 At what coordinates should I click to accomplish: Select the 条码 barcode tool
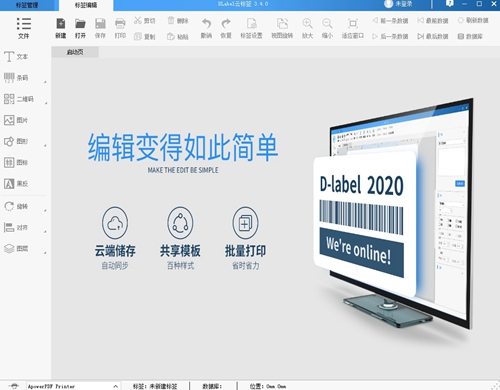pyautogui.click(x=16, y=78)
